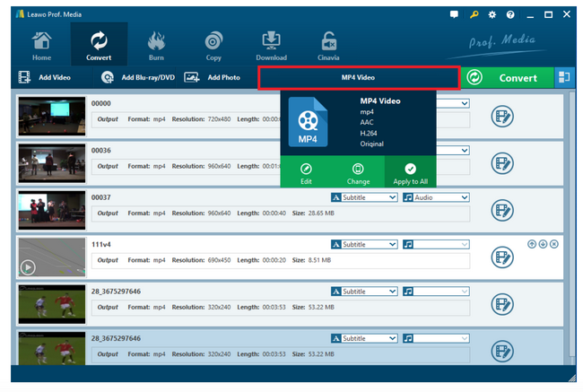Click Edit in profile popup
Image resolution: width=583 pixels, height=392 pixels.
pyautogui.click(x=306, y=174)
